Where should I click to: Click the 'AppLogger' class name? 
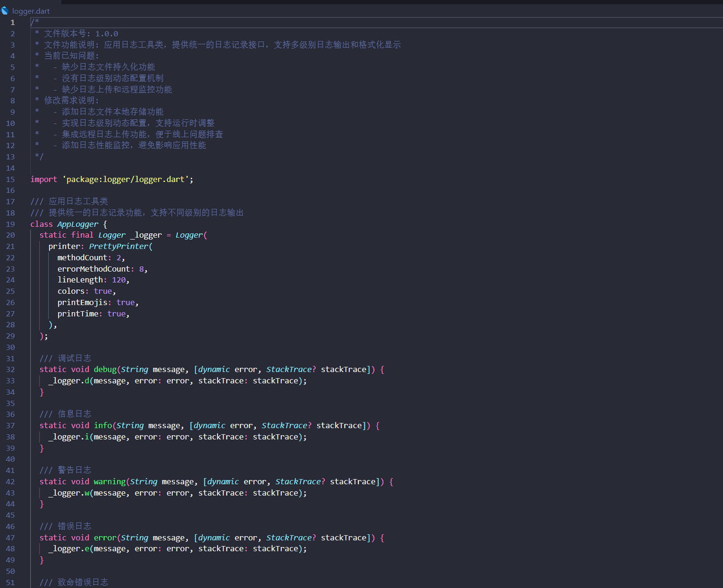coord(78,224)
